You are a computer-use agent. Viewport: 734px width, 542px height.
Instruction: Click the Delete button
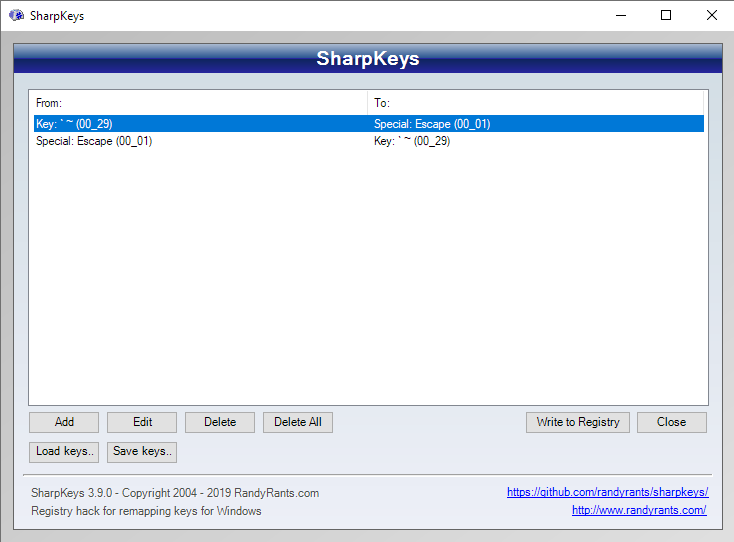point(220,422)
